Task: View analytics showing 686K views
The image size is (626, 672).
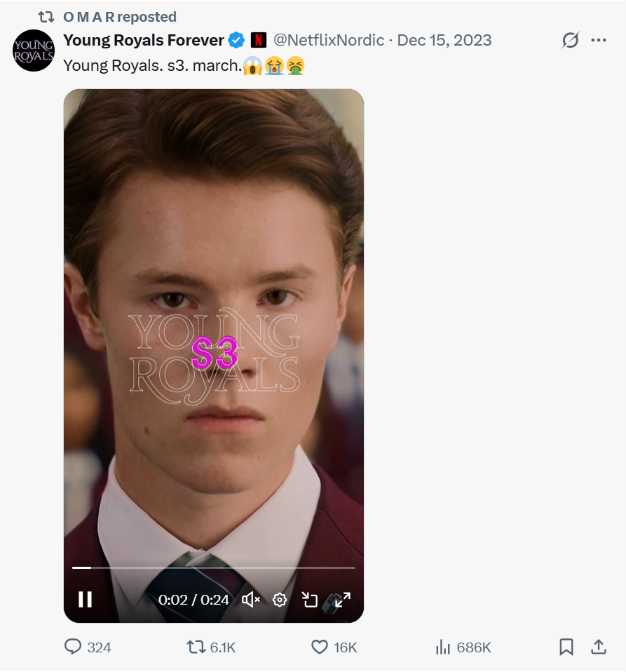Action: click(442, 647)
